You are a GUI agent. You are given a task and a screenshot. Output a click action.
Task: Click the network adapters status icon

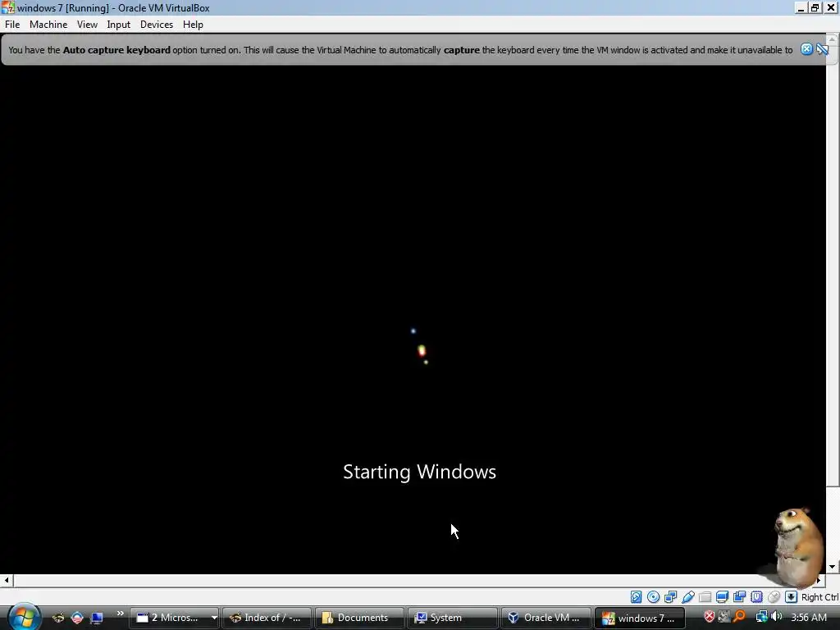tap(670, 597)
